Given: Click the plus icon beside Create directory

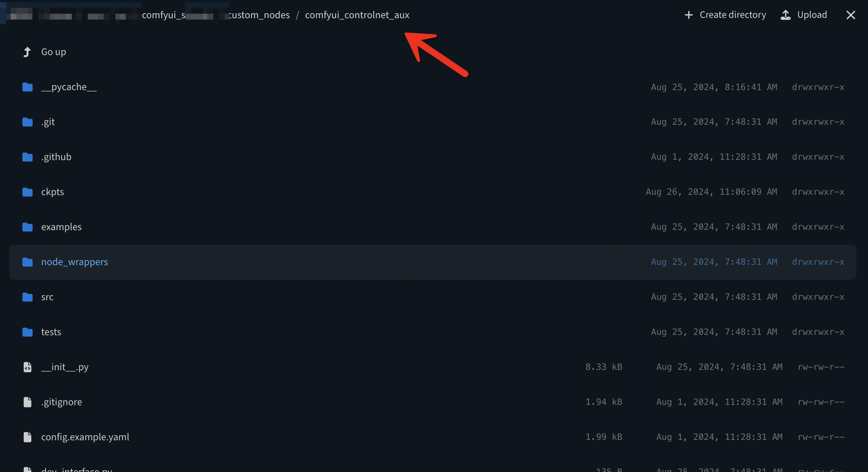Looking at the screenshot, I should [689, 15].
